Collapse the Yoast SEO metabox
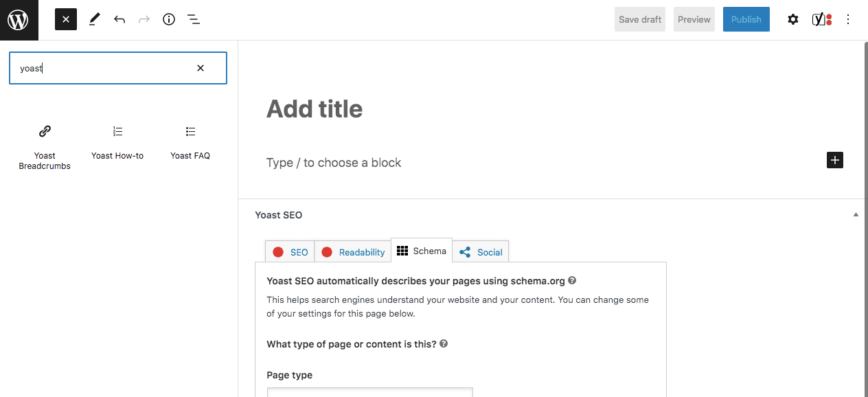This screenshot has width=868, height=397. coord(856,215)
